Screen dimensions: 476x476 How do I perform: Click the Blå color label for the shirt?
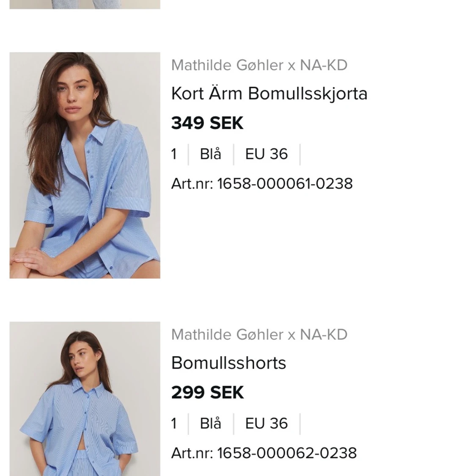point(210,154)
